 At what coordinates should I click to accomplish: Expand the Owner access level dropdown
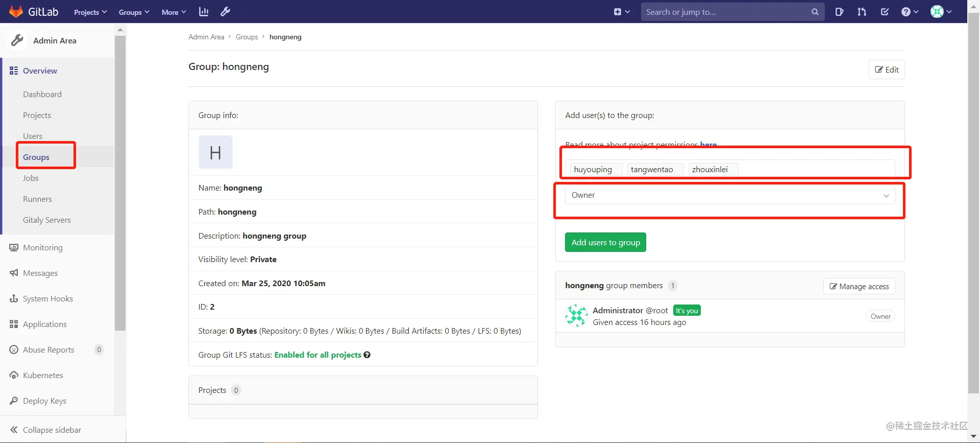(730, 195)
